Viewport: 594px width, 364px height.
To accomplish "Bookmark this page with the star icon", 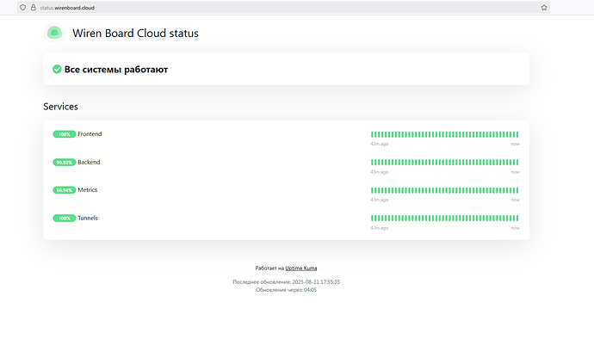I will pyautogui.click(x=544, y=8).
